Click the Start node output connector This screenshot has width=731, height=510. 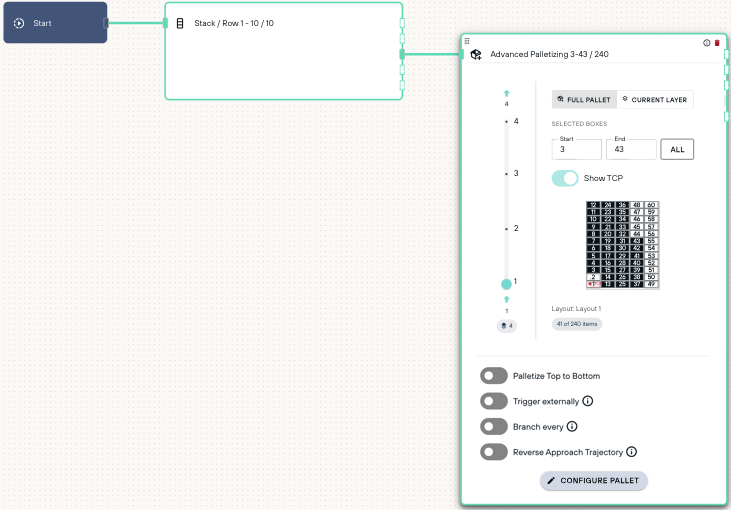[106, 23]
